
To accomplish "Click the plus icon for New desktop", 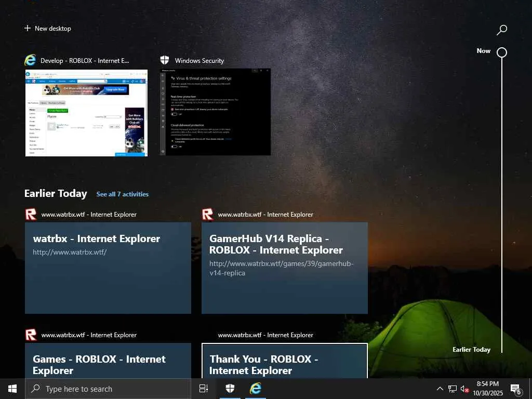I will pyautogui.click(x=28, y=28).
